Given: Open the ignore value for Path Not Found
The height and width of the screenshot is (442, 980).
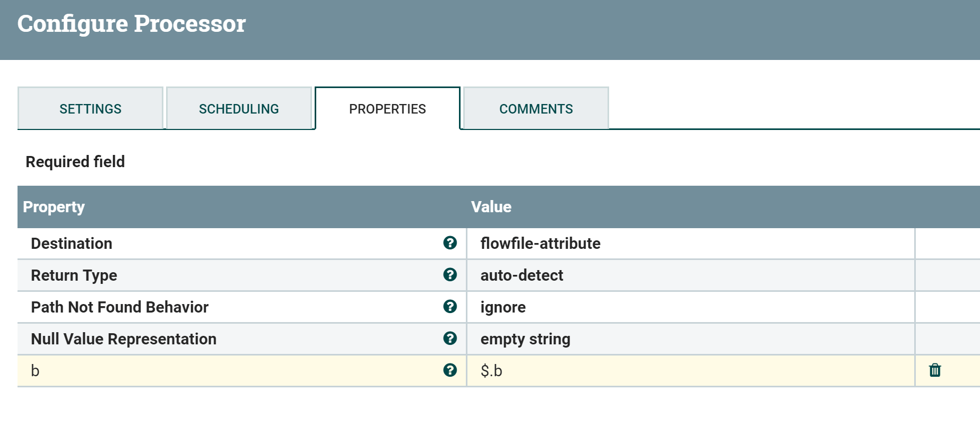Looking at the screenshot, I should (x=503, y=307).
